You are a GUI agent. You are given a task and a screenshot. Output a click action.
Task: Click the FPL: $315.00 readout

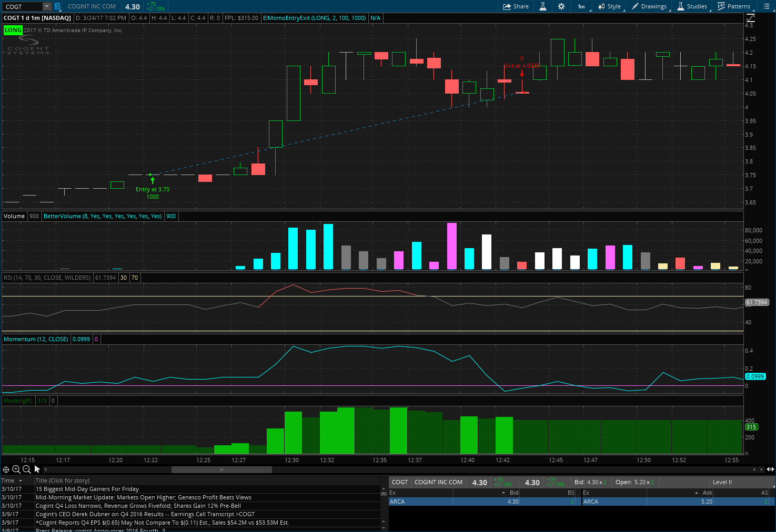[241, 18]
